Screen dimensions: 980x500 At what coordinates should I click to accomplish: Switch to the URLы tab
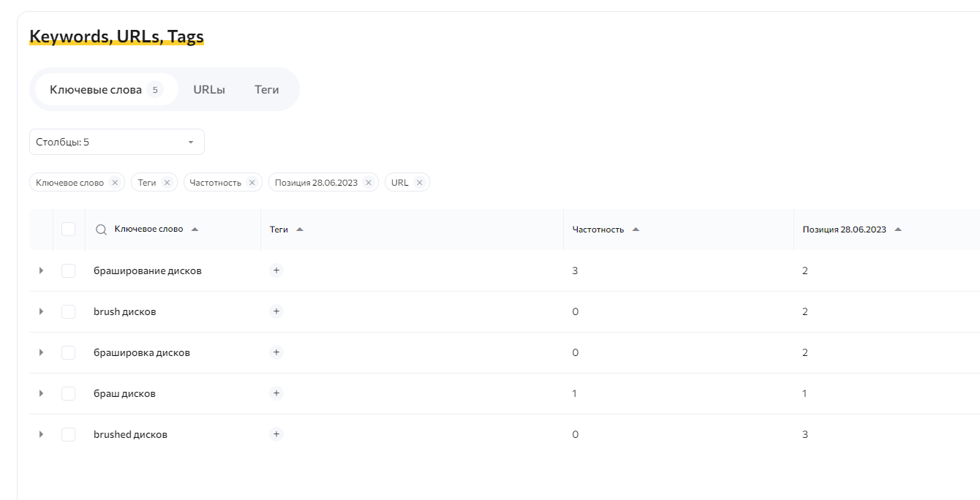[x=209, y=89]
